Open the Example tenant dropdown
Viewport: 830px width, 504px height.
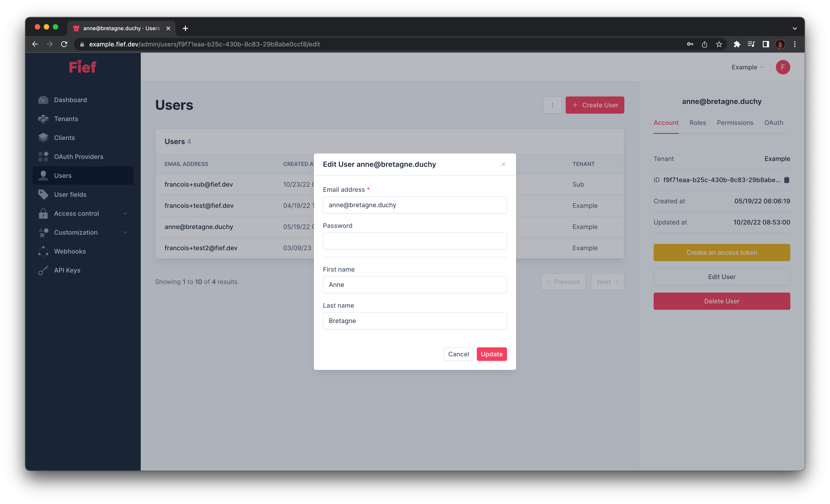747,67
